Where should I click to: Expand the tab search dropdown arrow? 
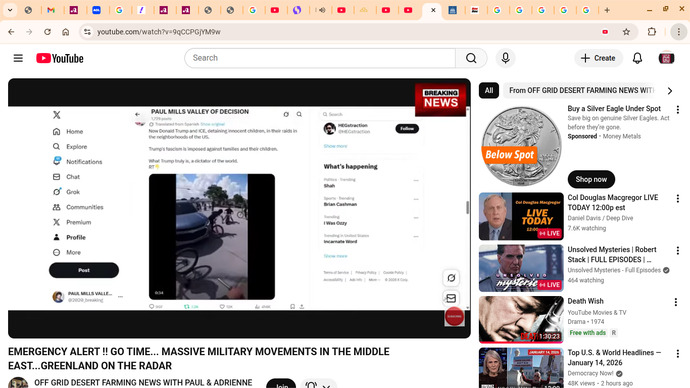[x=10, y=10]
